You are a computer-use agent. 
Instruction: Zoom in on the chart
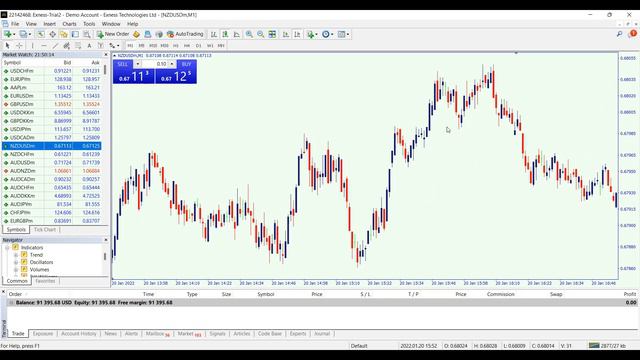tap(249, 34)
